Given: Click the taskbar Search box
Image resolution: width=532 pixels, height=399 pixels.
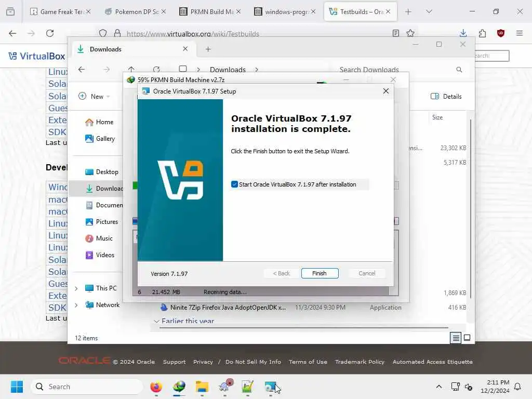Looking at the screenshot, I should pyautogui.click(x=87, y=387).
